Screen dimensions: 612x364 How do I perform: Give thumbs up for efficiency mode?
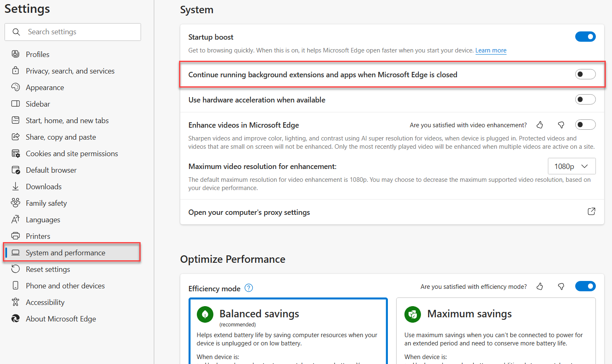click(x=540, y=286)
